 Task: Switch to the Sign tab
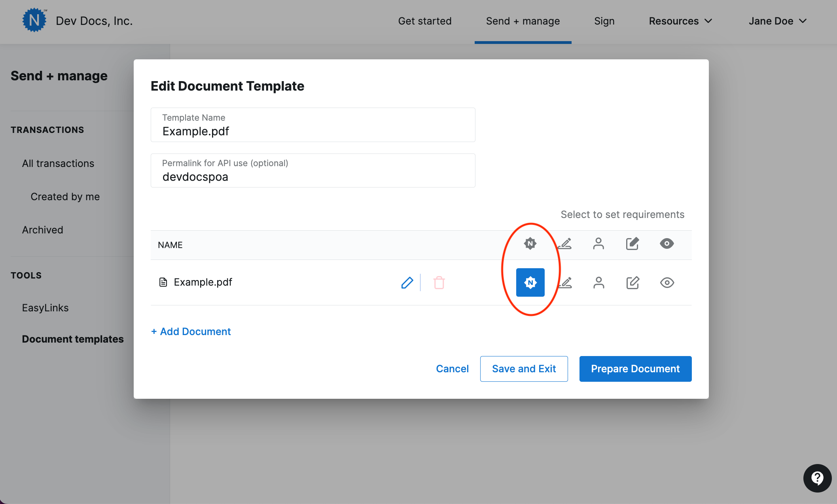click(604, 21)
